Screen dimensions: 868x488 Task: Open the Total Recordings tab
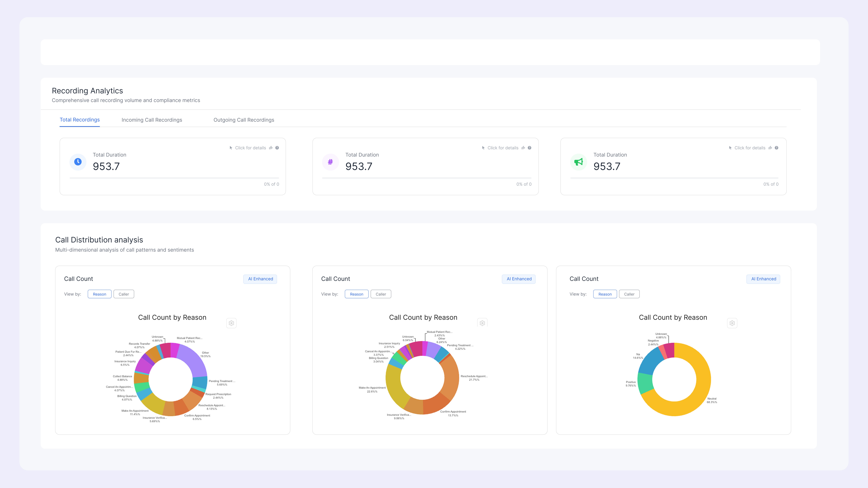point(80,120)
